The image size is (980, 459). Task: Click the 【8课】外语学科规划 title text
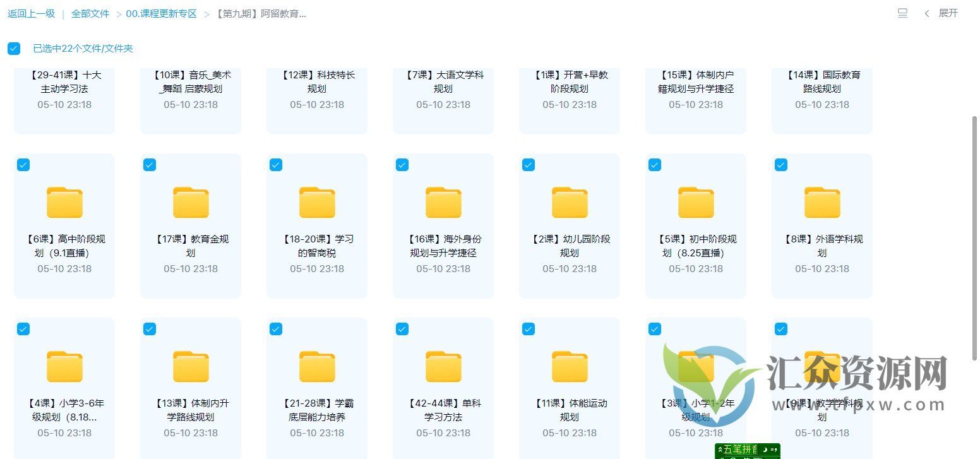822,246
